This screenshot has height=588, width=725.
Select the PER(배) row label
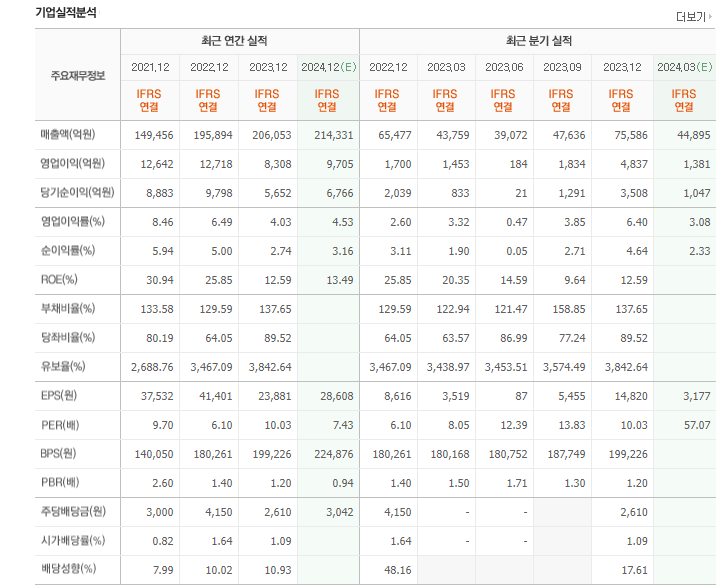pyautogui.click(x=60, y=425)
